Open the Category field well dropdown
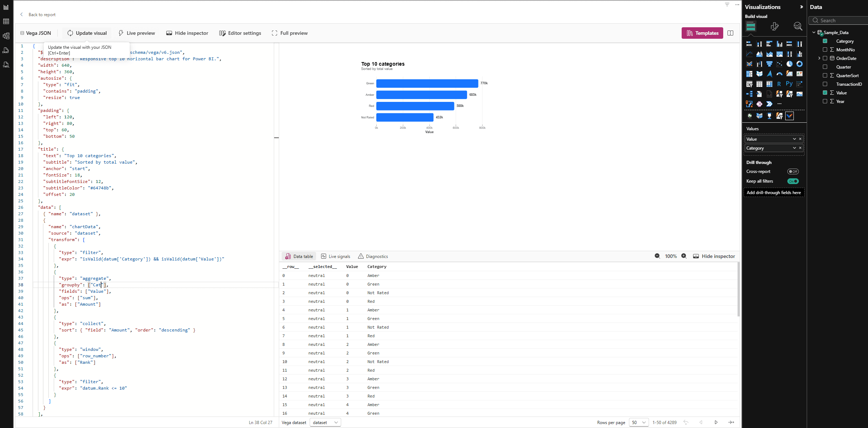 click(x=794, y=148)
